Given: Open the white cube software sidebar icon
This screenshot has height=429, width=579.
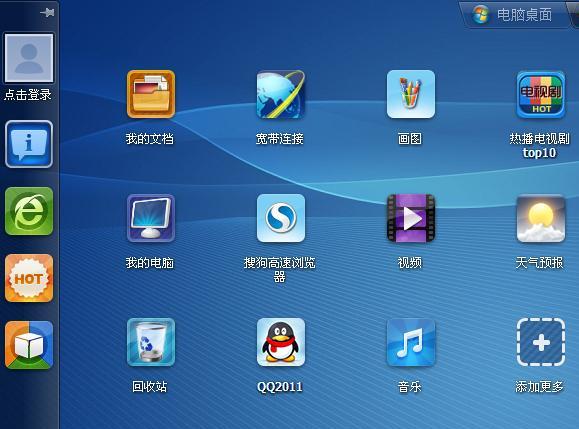Looking at the screenshot, I should point(29,345).
